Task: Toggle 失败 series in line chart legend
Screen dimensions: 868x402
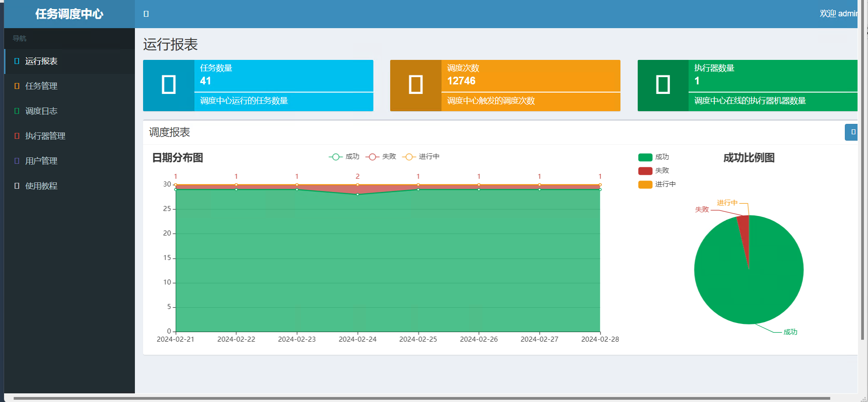Action: (381, 157)
